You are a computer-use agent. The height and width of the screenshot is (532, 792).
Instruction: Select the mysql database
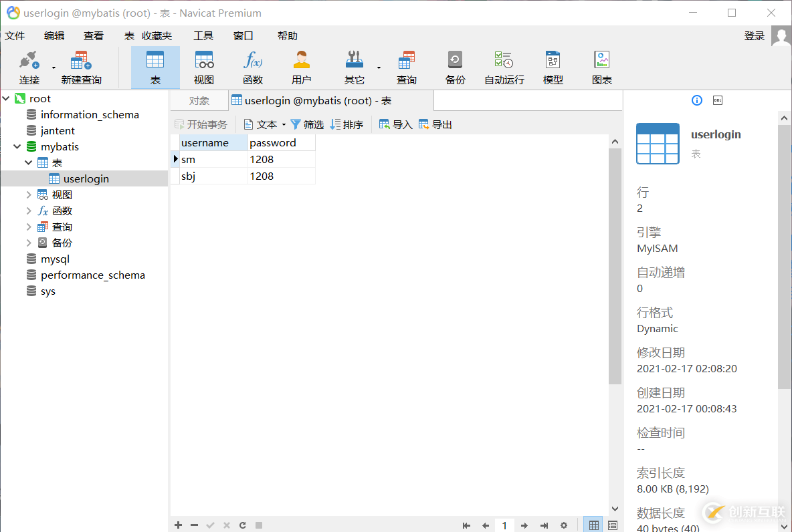point(55,259)
